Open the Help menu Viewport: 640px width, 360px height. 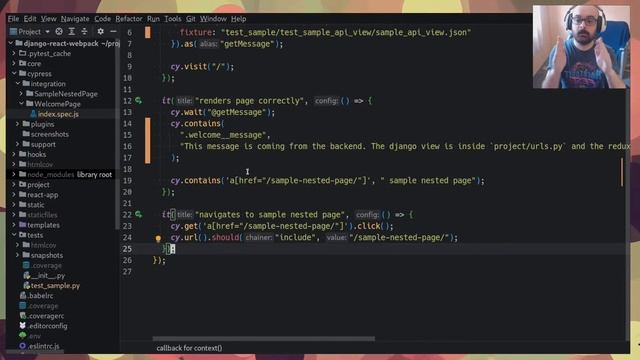[x=238, y=19]
